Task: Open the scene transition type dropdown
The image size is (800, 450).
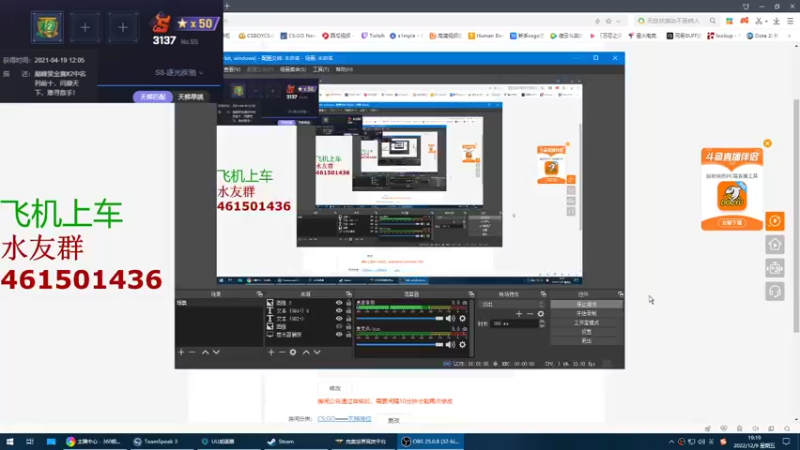Action: (x=512, y=304)
